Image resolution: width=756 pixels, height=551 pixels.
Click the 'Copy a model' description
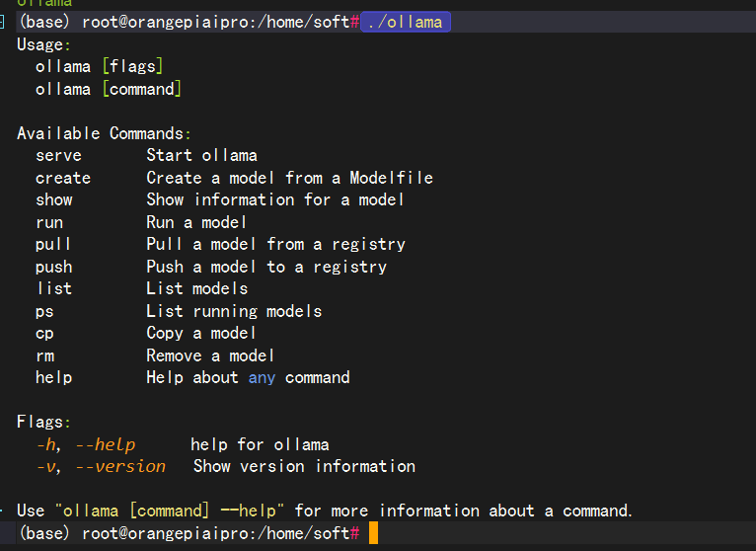(201, 334)
